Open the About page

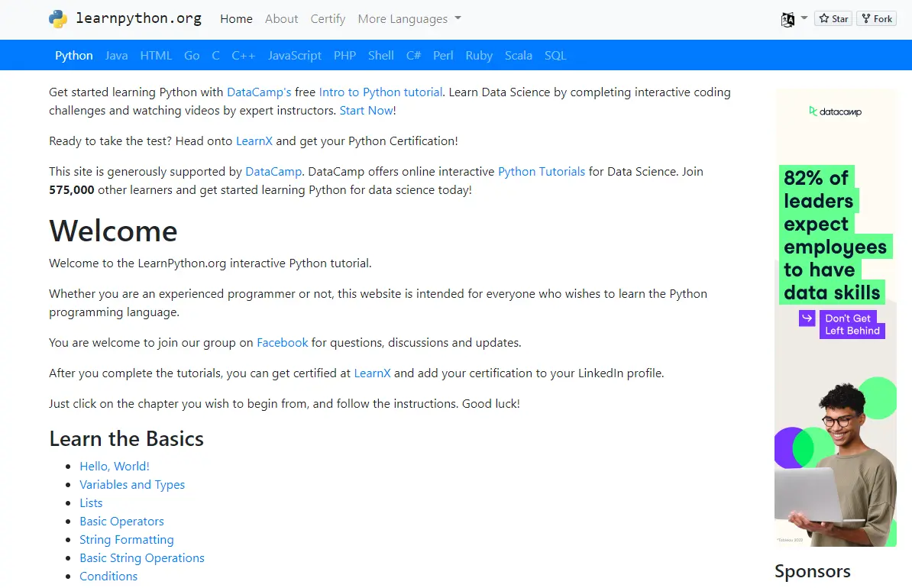point(282,18)
